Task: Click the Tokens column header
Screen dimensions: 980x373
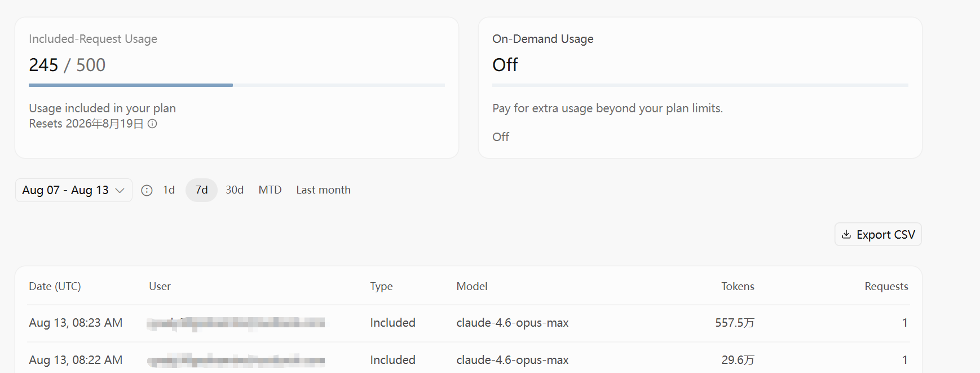Action: 738,286
